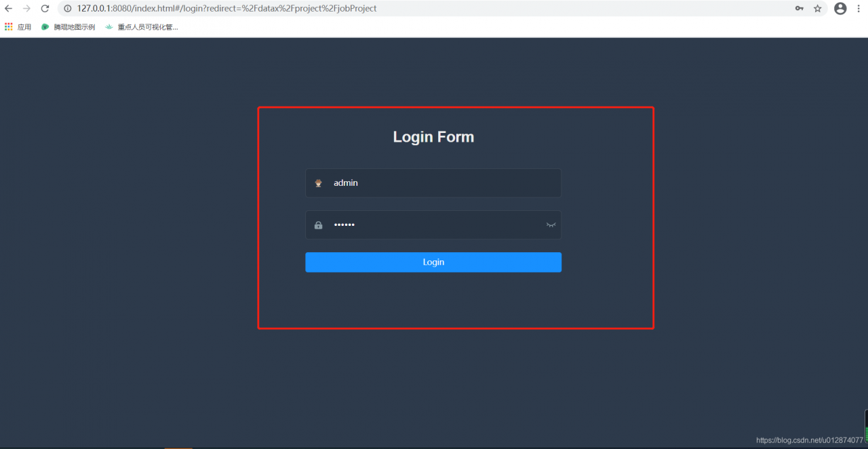Reload the page with the refresh icon

pos(45,9)
